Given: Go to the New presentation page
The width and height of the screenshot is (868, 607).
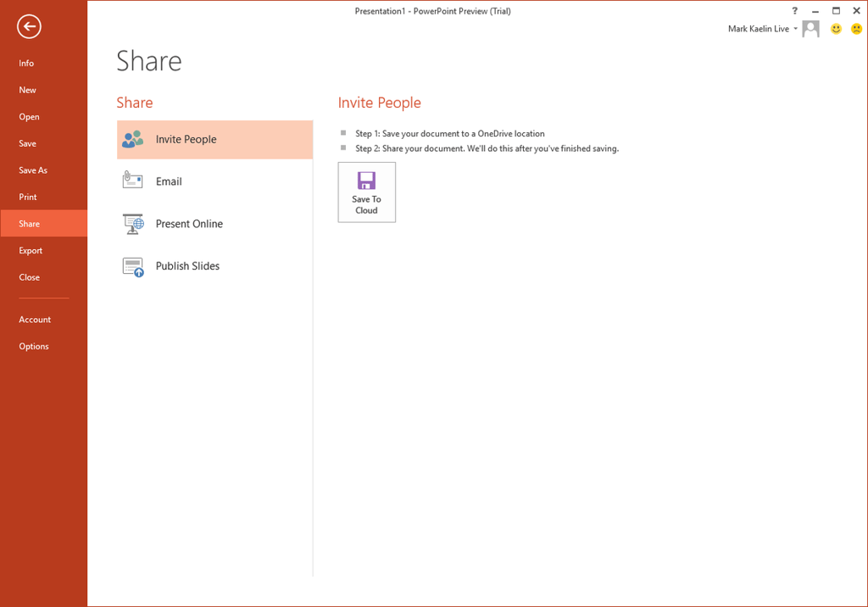Looking at the screenshot, I should click(44, 90).
